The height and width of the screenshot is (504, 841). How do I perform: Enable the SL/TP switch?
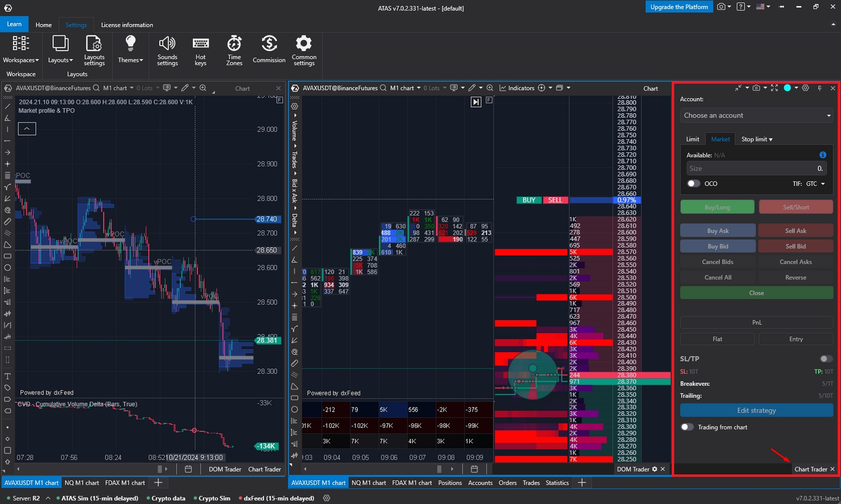point(826,359)
